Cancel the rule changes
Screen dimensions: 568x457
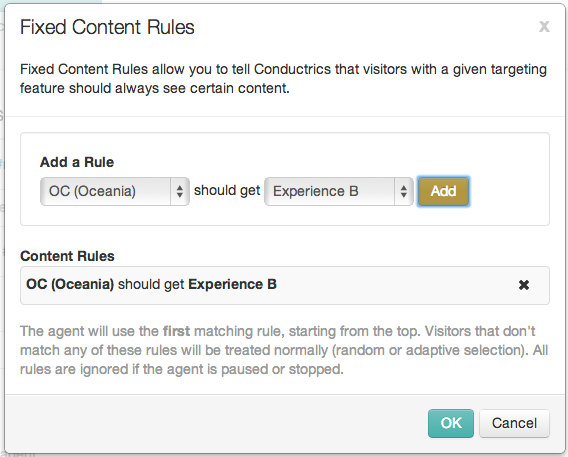[x=514, y=423]
